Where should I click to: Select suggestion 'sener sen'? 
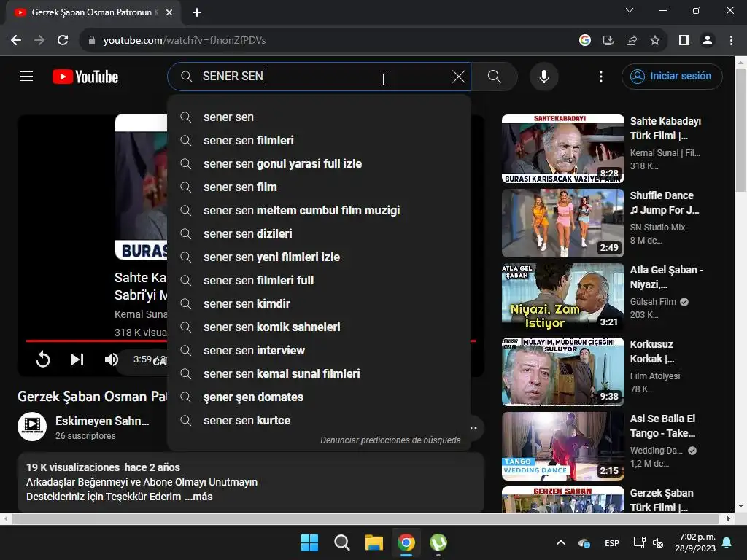320,117
